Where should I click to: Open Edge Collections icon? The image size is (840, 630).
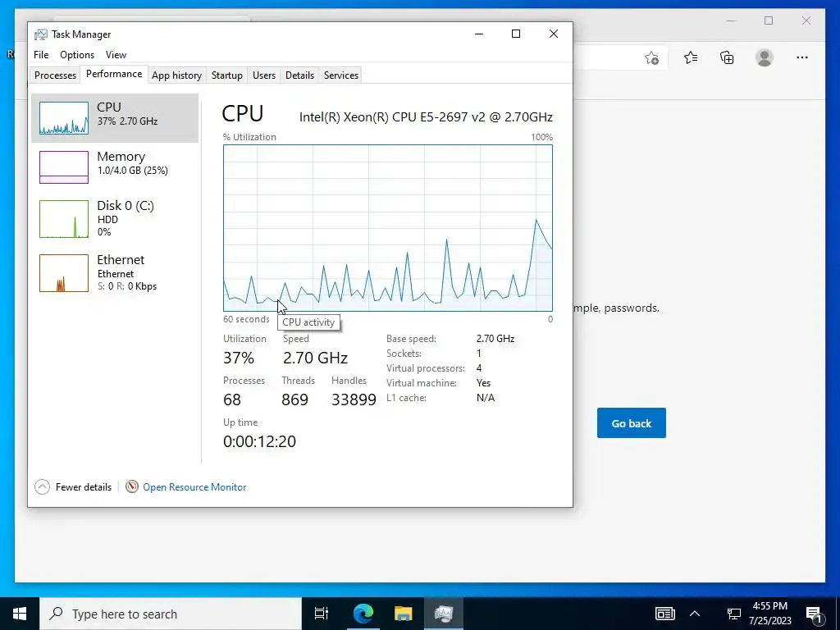coord(727,57)
